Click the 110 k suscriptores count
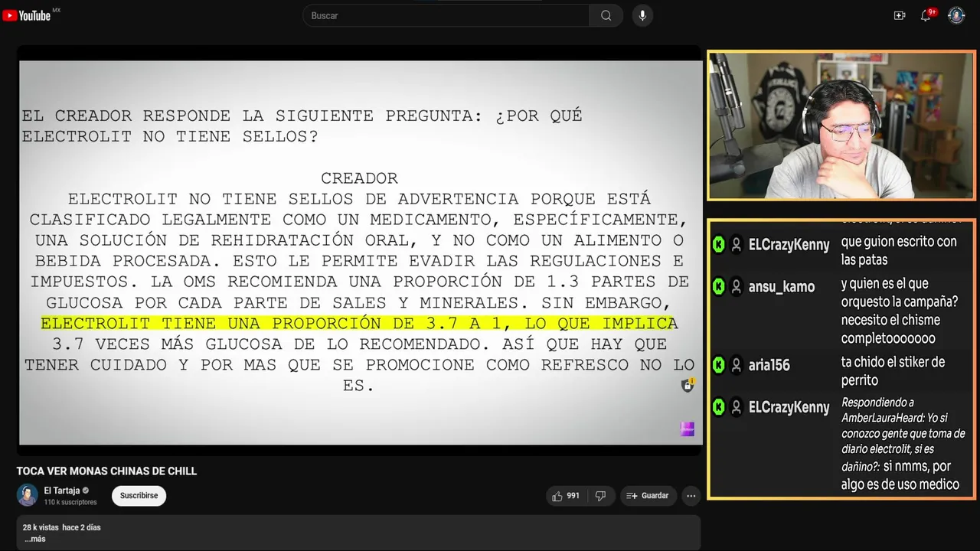980x551 pixels. [x=70, y=503]
